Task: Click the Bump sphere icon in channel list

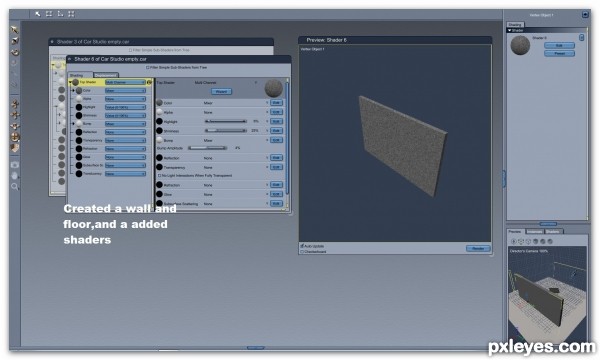Action: (160, 140)
